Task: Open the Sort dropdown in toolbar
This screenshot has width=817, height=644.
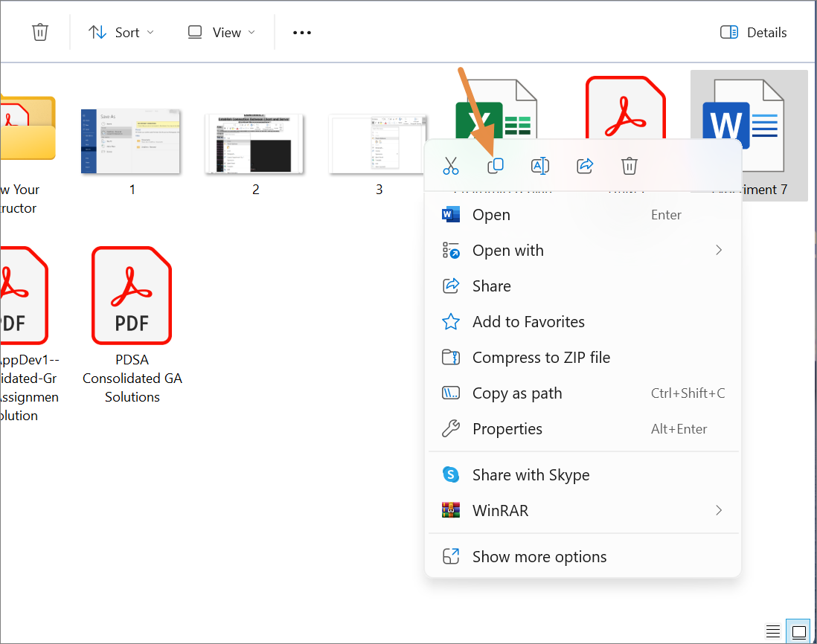Action: [121, 32]
